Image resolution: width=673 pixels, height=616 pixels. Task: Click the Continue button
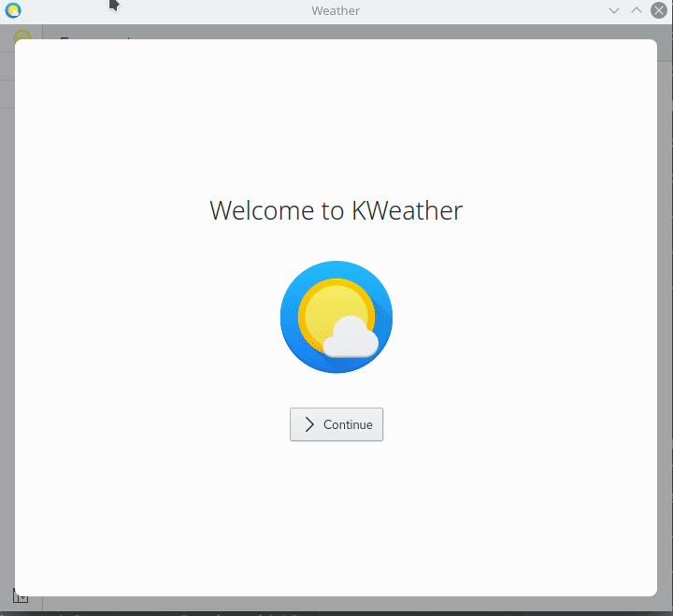[336, 424]
